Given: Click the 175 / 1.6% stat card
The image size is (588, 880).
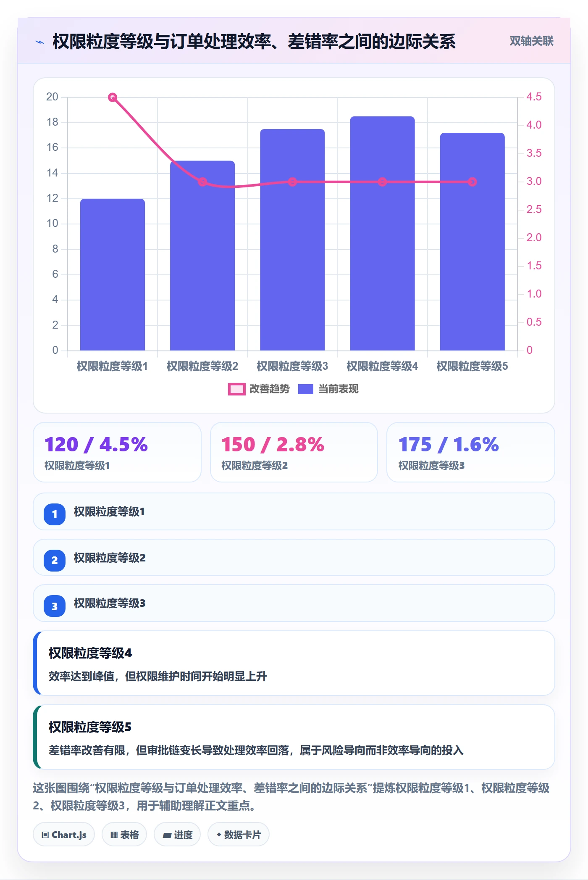Looking at the screenshot, I should [x=471, y=452].
